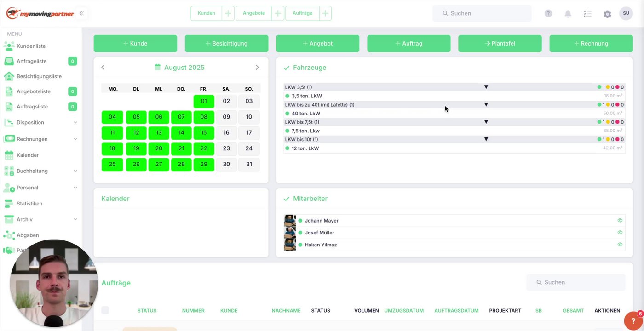Image resolution: width=644 pixels, height=331 pixels.
Task: Toggle visibility eye for Hakan Yilmaz
Action: (620, 245)
